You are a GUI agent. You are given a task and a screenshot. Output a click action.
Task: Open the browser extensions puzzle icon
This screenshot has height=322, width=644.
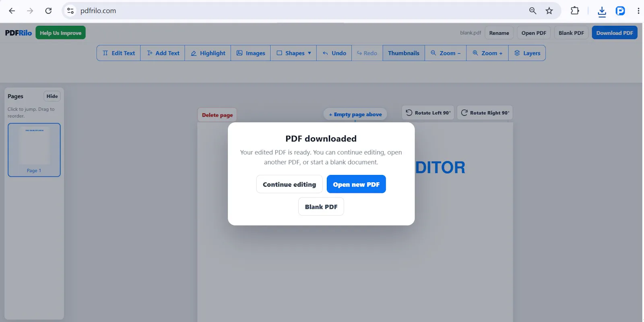(575, 11)
